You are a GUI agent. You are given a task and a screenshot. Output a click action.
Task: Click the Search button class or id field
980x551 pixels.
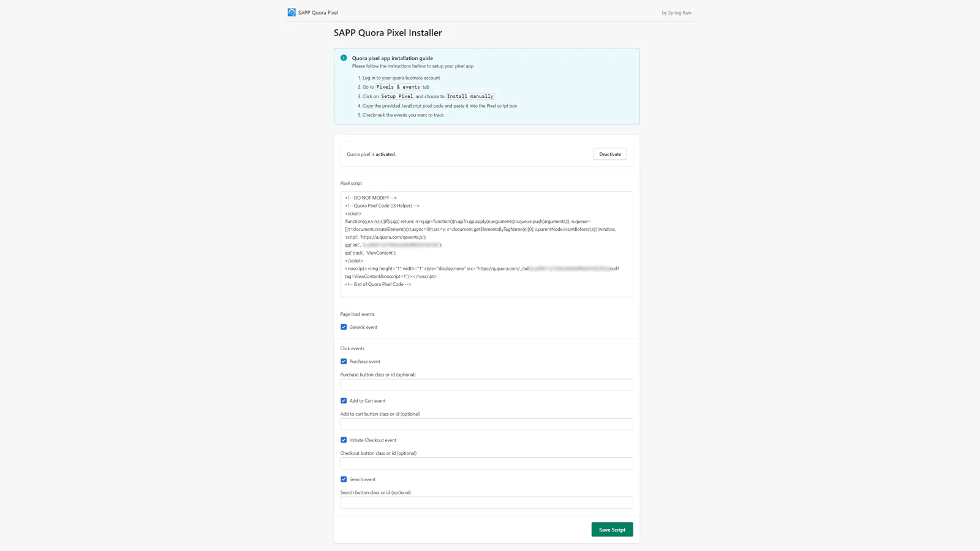486,503
